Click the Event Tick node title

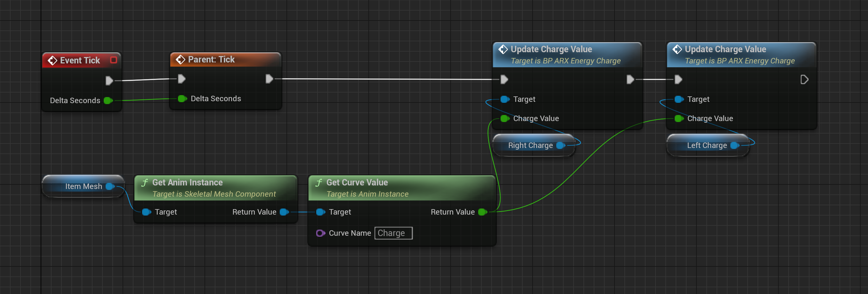[x=80, y=60]
